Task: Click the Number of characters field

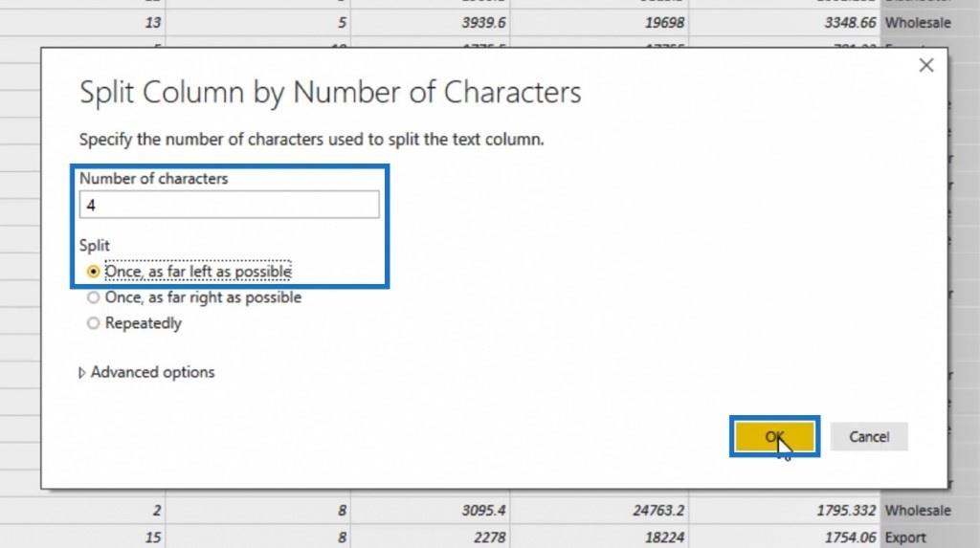Action: pyautogui.click(x=229, y=205)
